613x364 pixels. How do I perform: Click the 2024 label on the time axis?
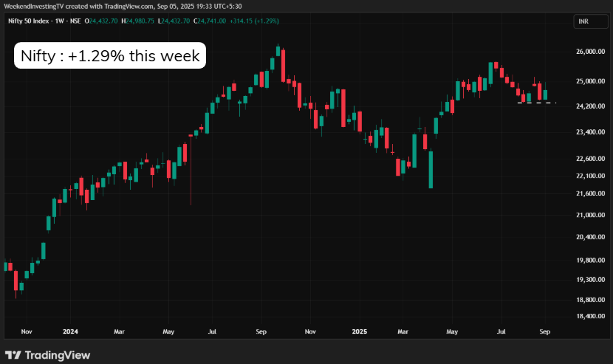[x=70, y=332]
